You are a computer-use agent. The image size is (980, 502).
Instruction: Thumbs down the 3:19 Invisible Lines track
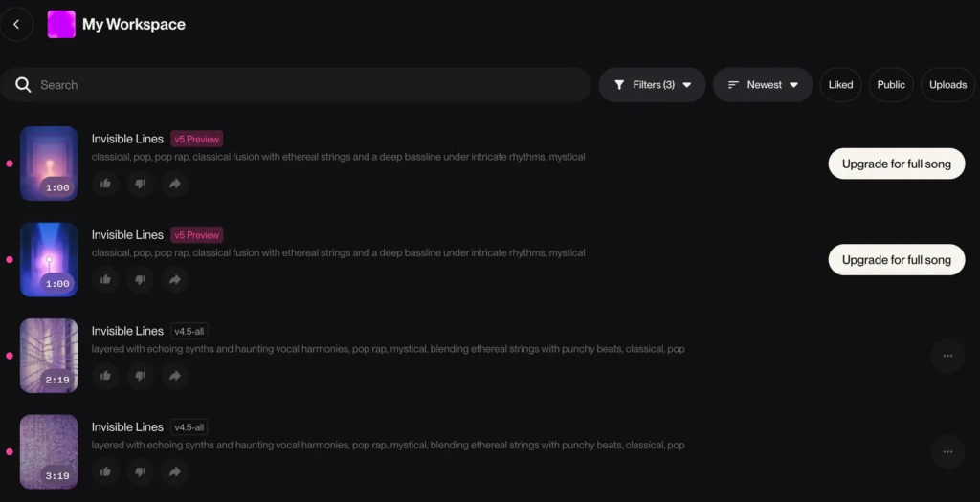[x=140, y=471]
